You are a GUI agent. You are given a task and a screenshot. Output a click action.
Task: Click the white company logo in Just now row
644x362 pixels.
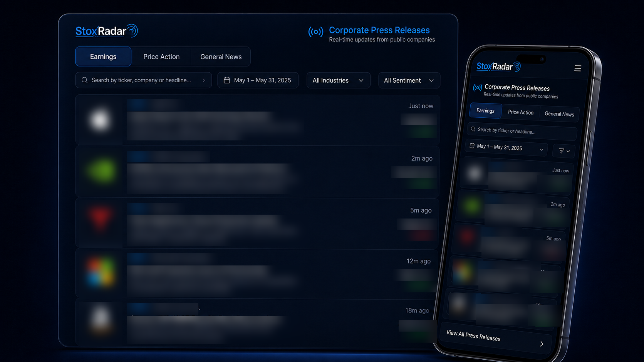[100, 120]
